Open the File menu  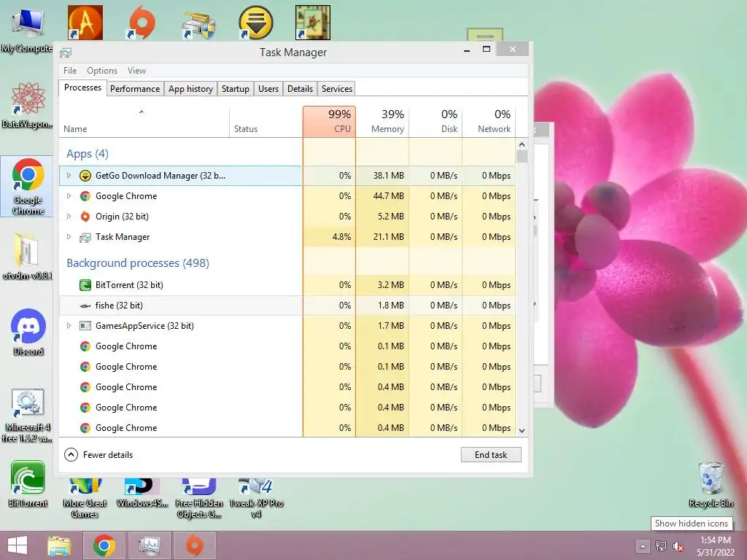coord(69,71)
